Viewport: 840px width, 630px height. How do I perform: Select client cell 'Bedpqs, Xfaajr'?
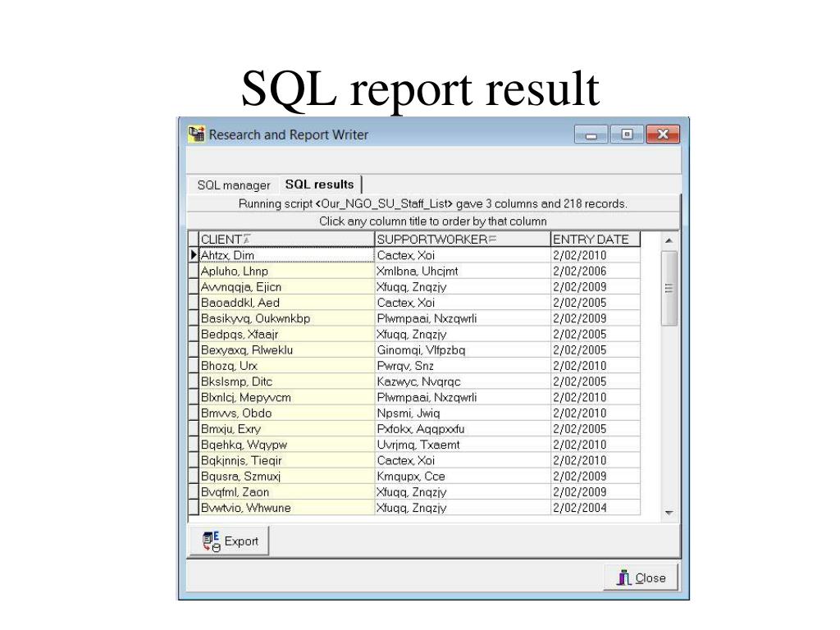pos(286,335)
